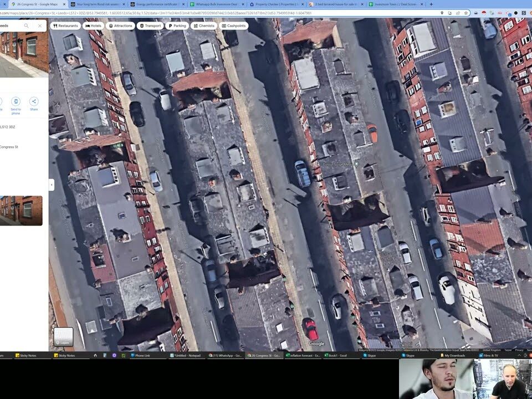Filter map by Restaurants
This screenshot has width=532, height=399.
(x=65, y=25)
